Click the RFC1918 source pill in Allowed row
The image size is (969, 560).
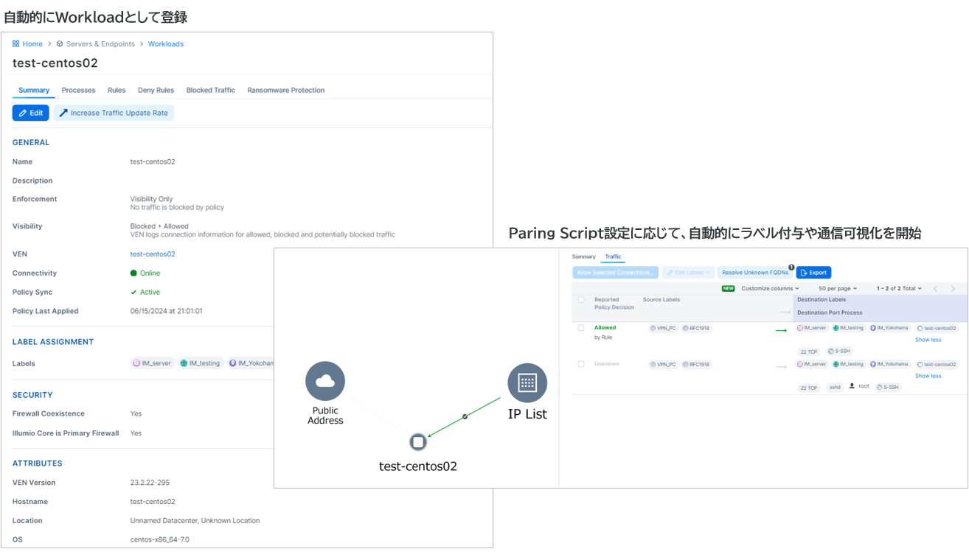696,329
